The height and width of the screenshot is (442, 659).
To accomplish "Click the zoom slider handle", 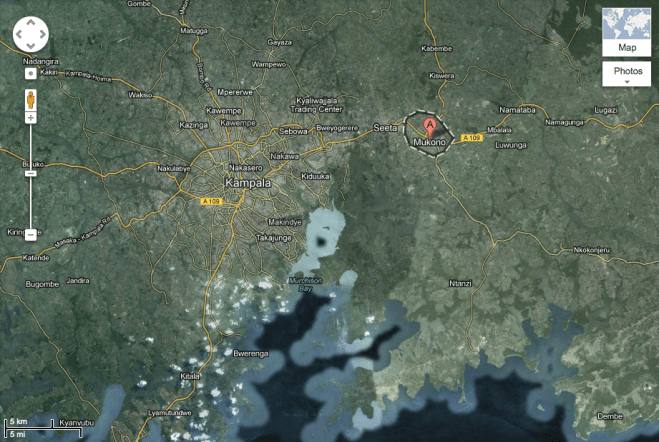I will tap(30, 174).
